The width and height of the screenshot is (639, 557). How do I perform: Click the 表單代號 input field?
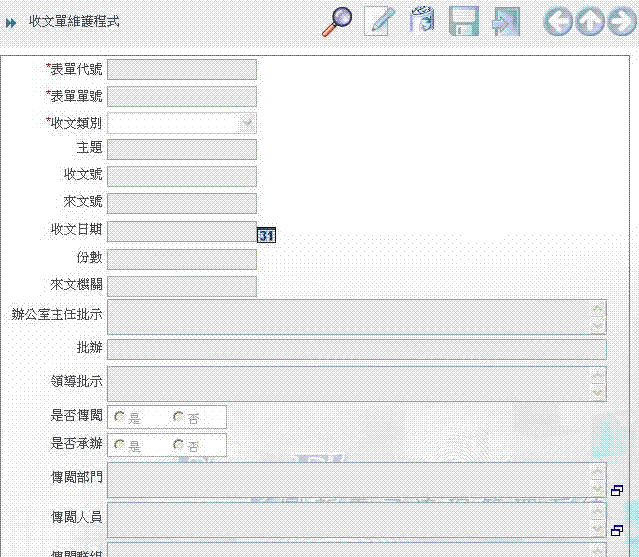(x=181, y=69)
